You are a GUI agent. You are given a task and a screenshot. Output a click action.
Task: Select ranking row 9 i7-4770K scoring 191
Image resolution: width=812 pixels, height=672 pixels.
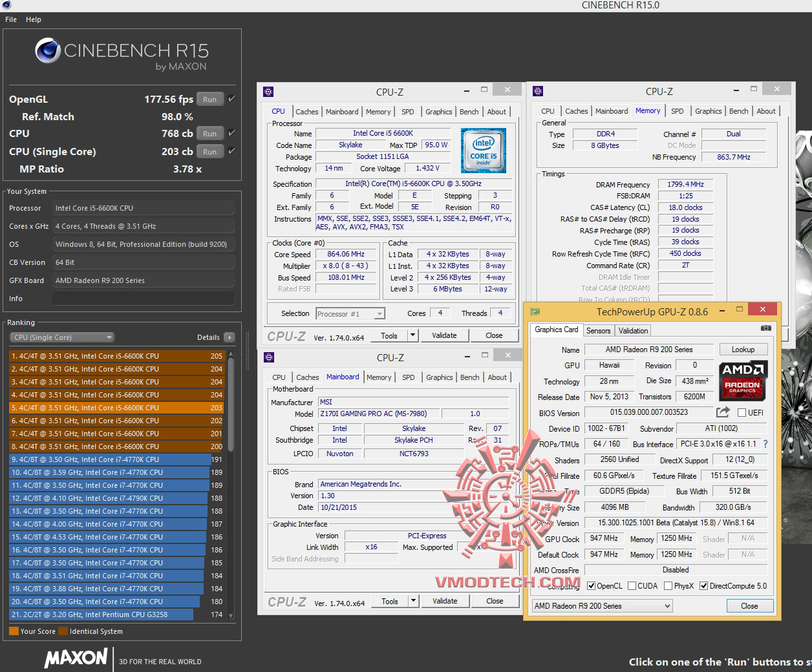click(116, 459)
